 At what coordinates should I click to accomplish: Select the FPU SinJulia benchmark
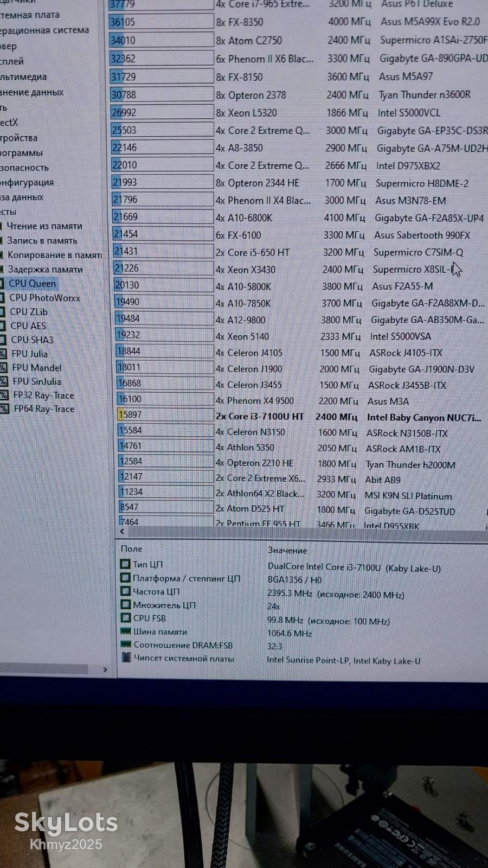(x=36, y=381)
